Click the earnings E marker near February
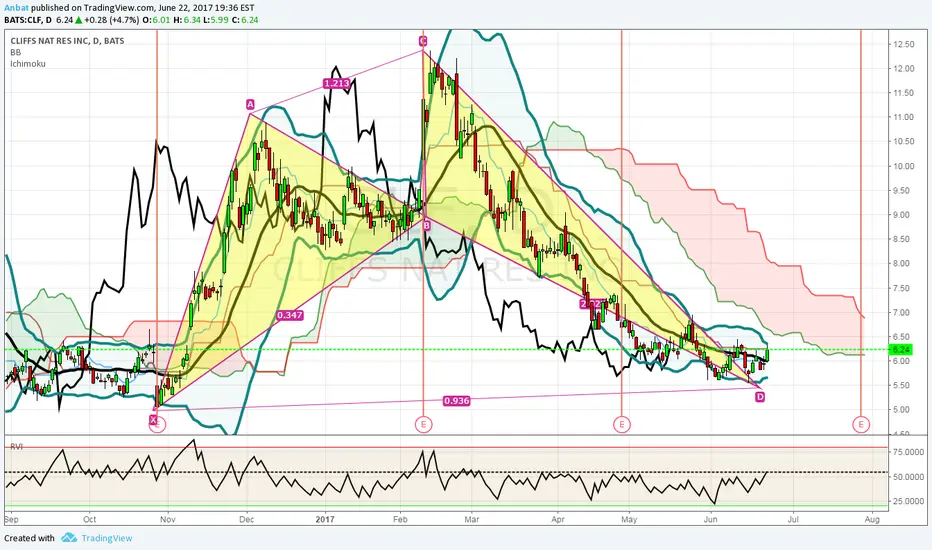Viewport: 932px width, 550px height. (x=423, y=425)
